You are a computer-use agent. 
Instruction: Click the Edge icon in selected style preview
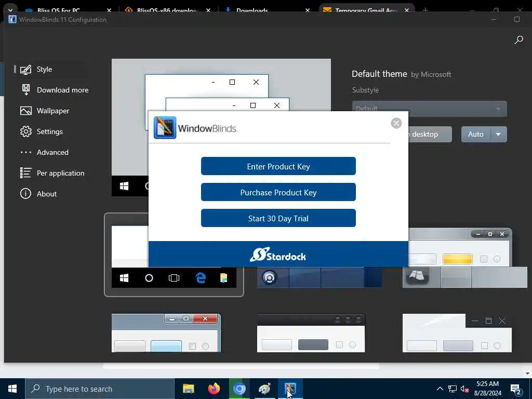(x=201, y=278)
